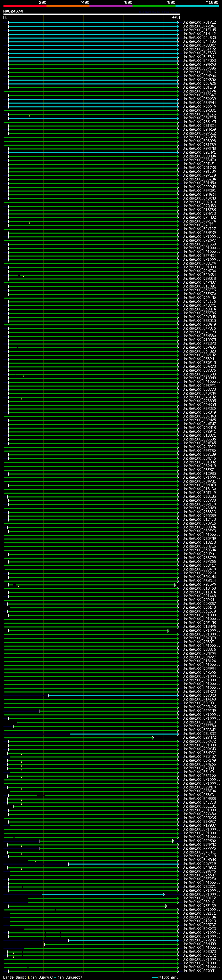
Task: Click the yellow triangle large gaps legend marker
Action: point(28,977)
